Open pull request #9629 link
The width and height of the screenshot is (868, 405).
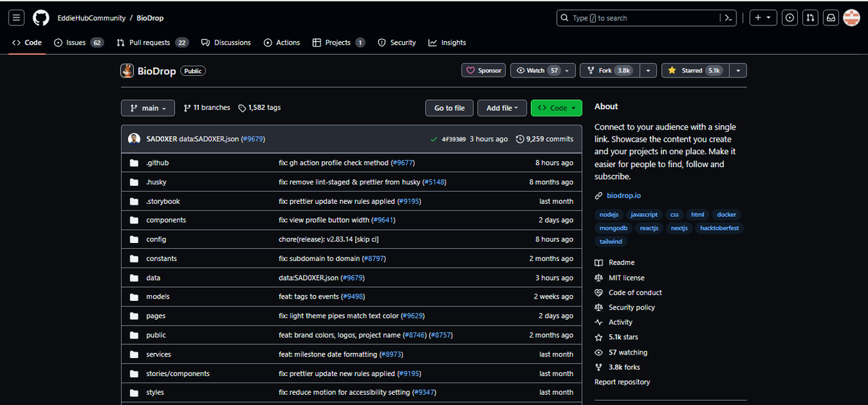pos(412,316)
